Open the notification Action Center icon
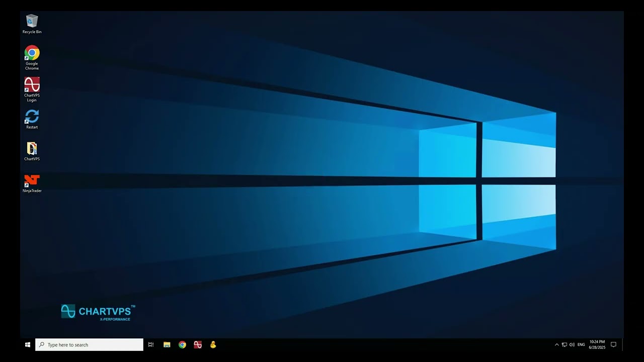 pos(613,345)
